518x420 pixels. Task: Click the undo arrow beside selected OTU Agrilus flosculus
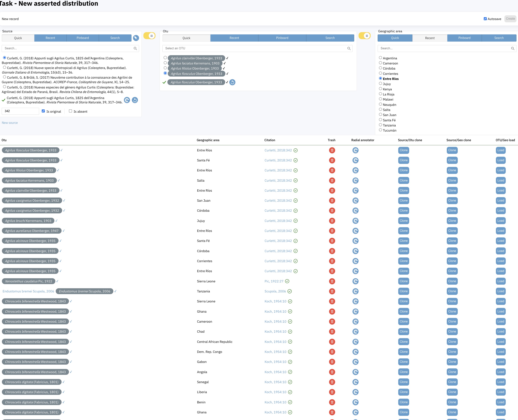(232, 82)
